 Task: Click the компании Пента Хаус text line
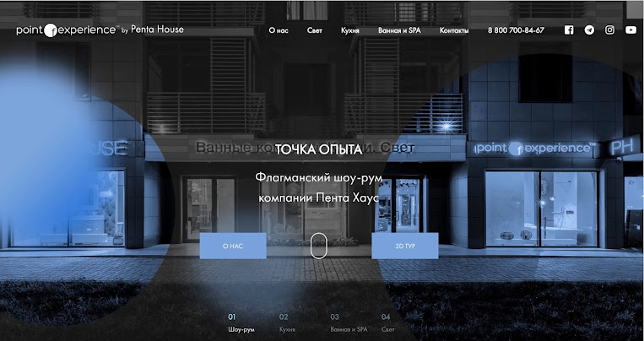(318, 198)
